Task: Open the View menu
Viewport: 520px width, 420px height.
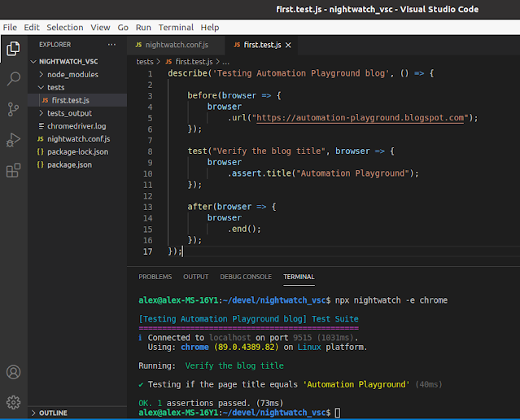Action: click(100, 28)
